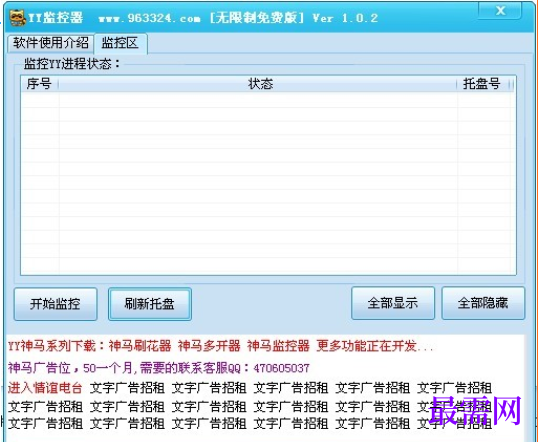Click the customer QQ number 470605037
The image size is (540, 442).
pos(281,368)
